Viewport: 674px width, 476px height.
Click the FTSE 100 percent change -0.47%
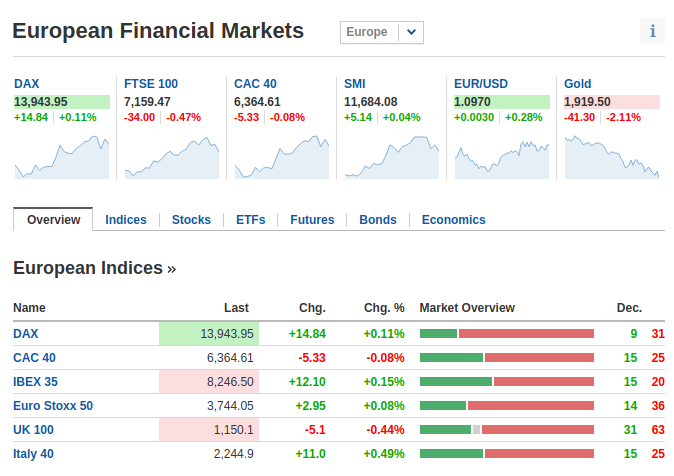pos(183,117)
